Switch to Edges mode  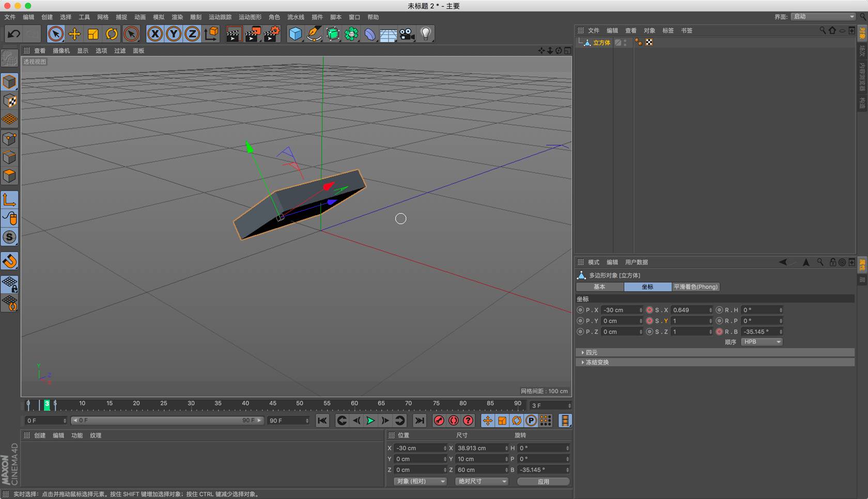tap(9, 157)
